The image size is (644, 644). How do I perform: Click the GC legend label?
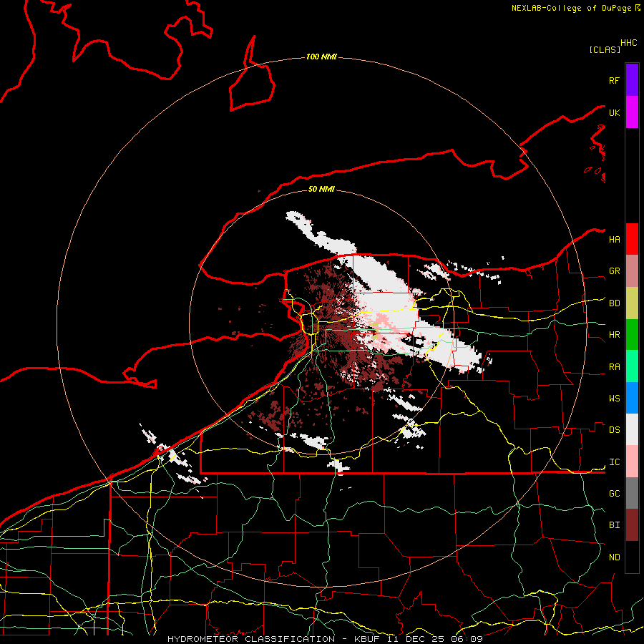pyautogui.click(x=614, y=494)
